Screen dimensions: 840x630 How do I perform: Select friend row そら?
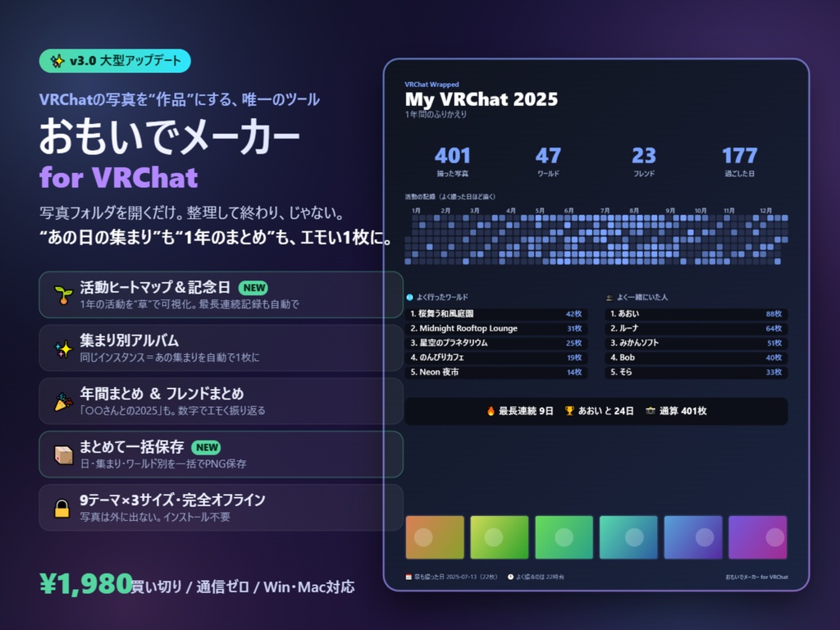696,372
